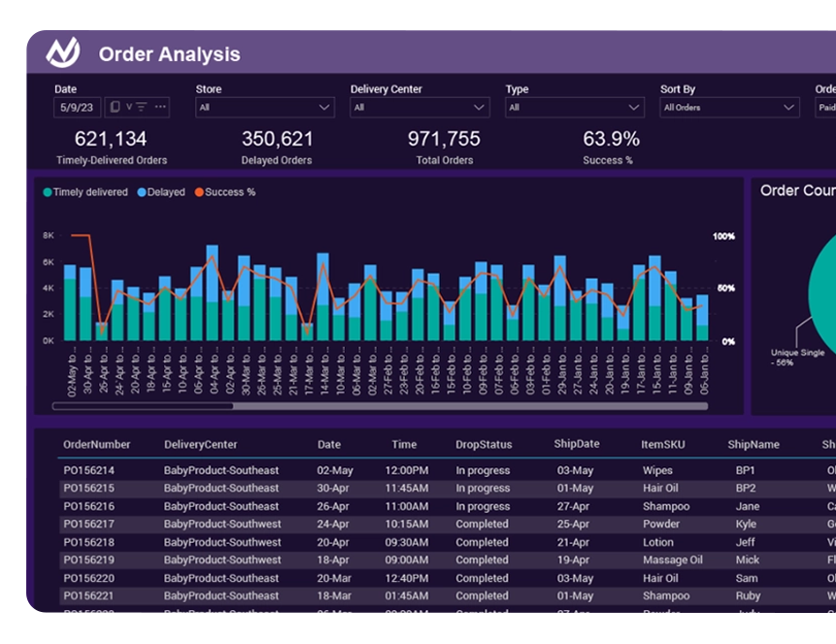Click the 25-Apr ShipDate cell

point(573,524)
